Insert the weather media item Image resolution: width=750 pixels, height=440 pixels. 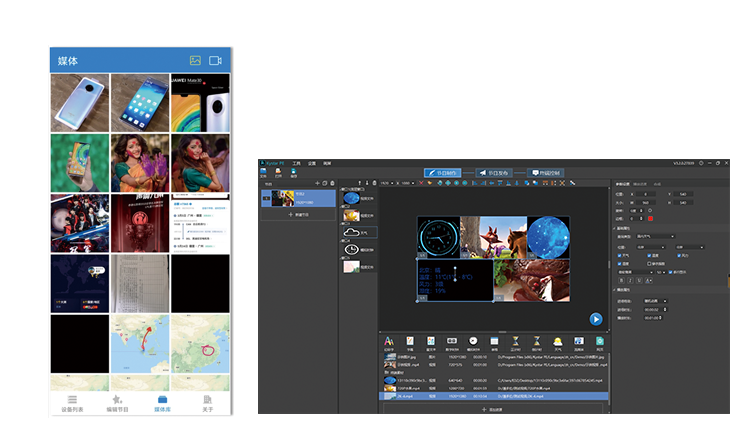point(557,343)
